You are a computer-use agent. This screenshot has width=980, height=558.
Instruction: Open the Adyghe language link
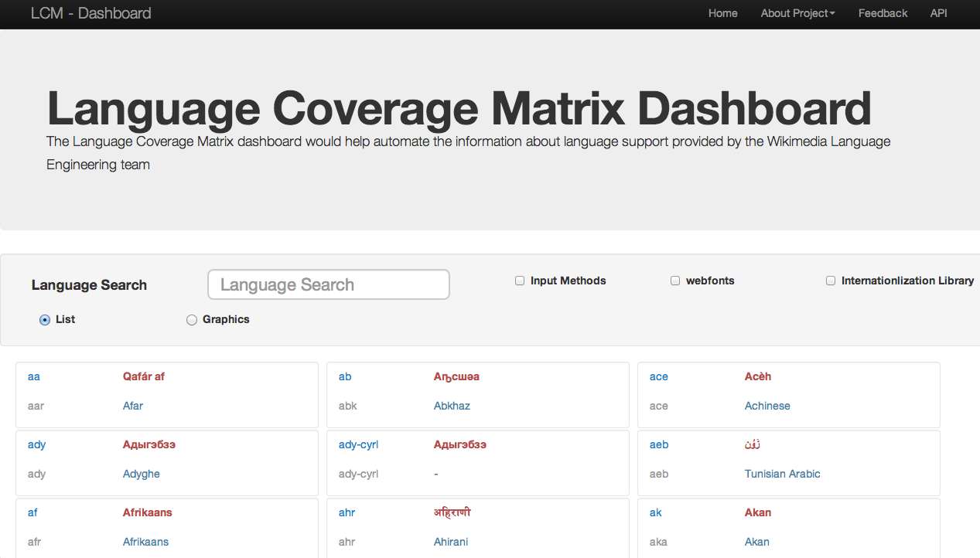coord(142,474)
